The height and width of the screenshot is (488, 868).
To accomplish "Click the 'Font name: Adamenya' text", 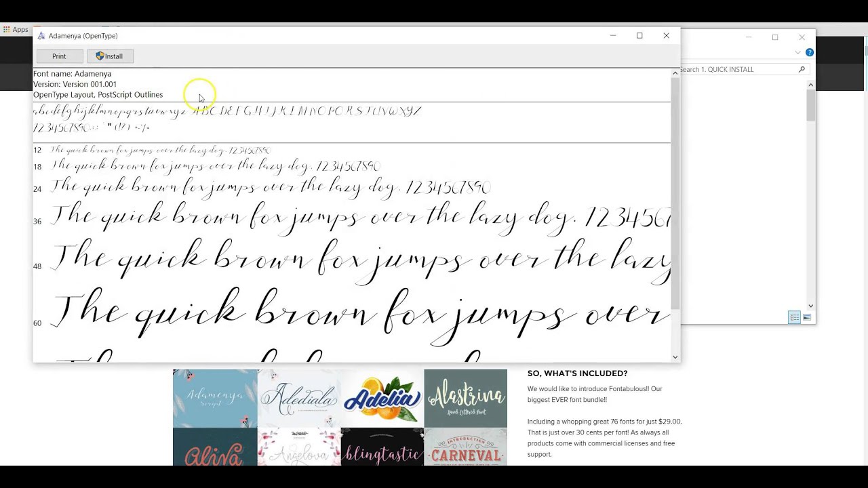I will click(73, 74).
